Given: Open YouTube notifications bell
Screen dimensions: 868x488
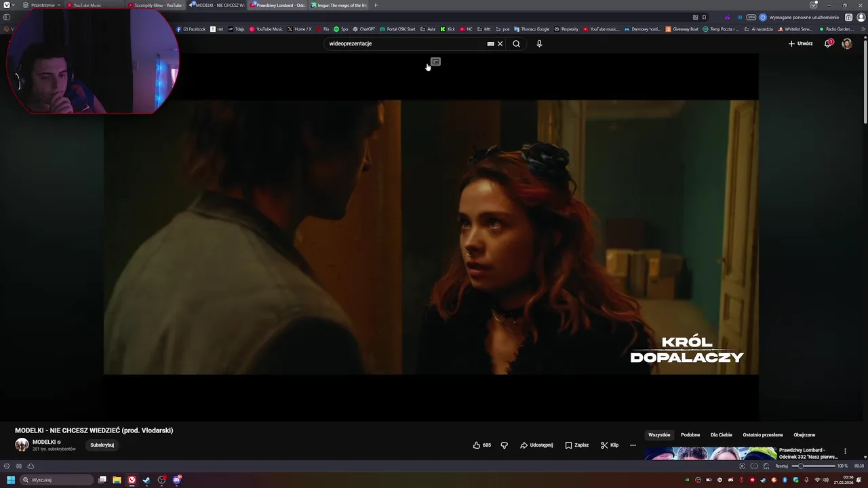Looking at the screenshot, I should (828, 43).
